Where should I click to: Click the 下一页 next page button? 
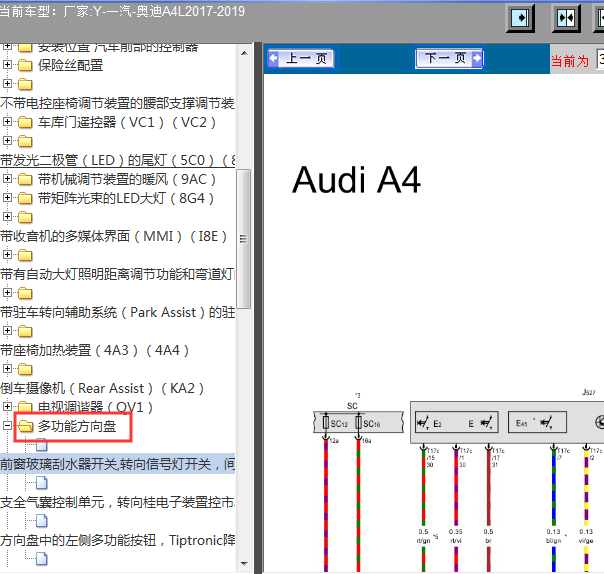click(x=449, y=58)
